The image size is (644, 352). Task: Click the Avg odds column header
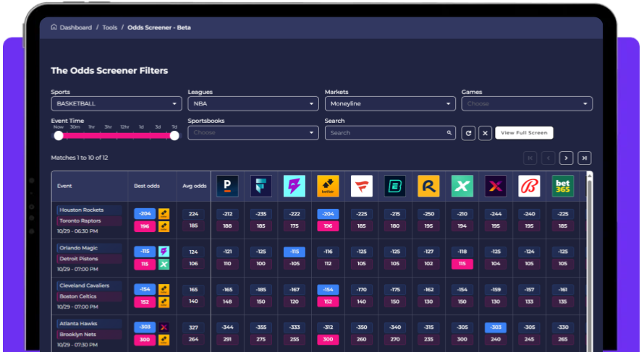pos(194,186)
